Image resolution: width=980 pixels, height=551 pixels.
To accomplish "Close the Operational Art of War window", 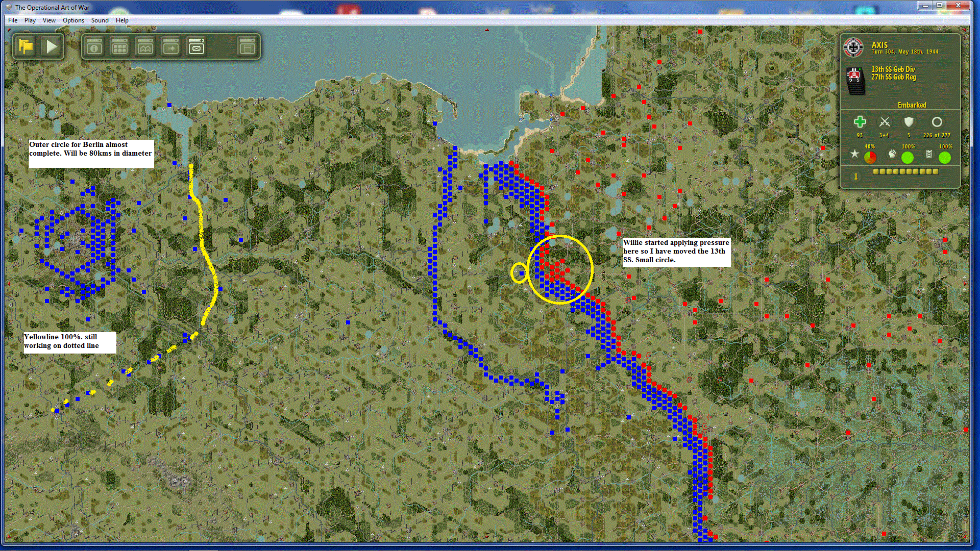I will [958, 6].
